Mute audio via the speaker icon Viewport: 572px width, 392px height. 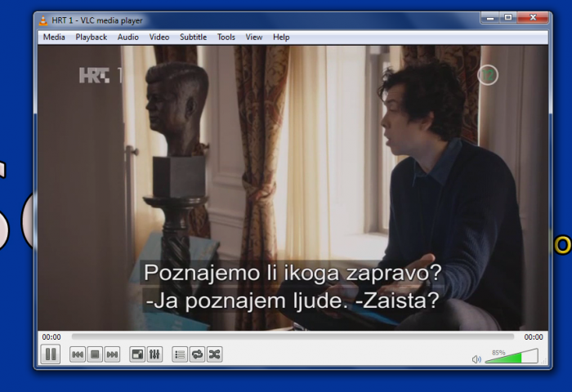tap(476, 359)
